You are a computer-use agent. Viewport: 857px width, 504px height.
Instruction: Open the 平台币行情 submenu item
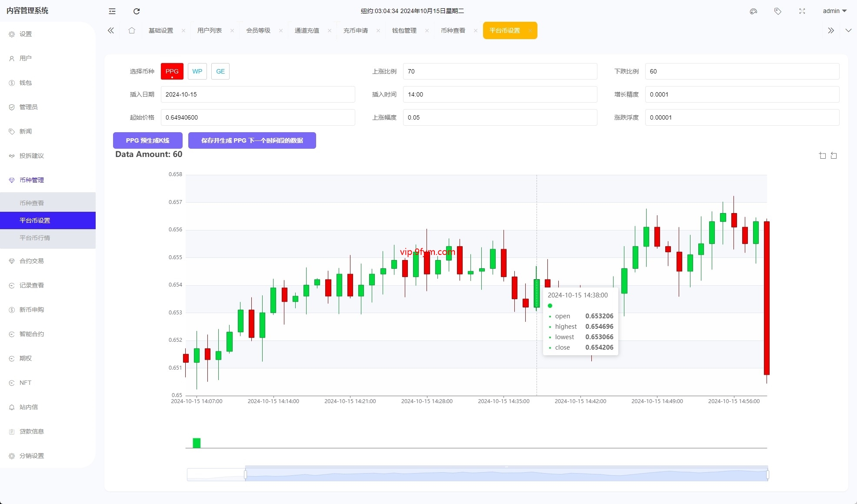pyautogui.click(x=35, y=238)
